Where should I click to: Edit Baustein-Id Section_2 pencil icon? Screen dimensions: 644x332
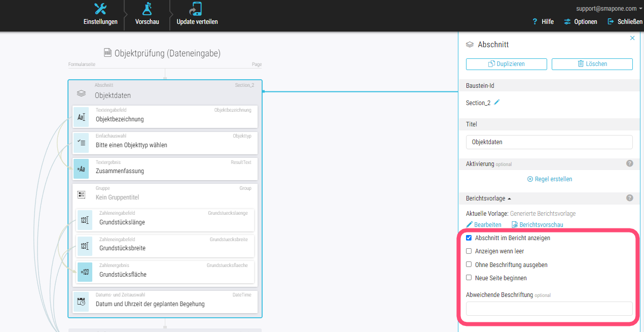coord(497,102)
